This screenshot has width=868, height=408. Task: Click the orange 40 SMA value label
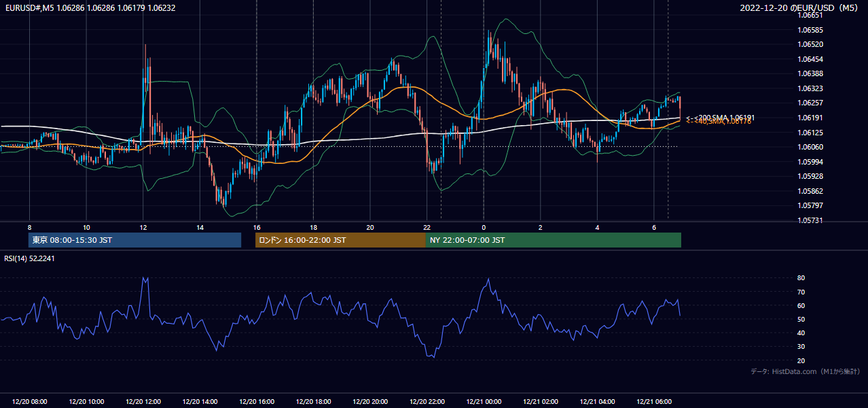pyautogui.click(x=719, y=122)
